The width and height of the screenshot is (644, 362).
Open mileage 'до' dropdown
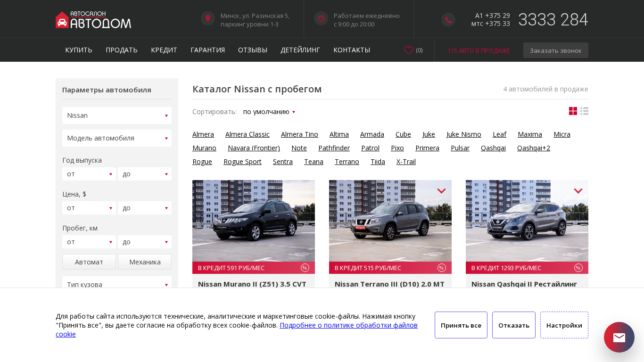145,242
